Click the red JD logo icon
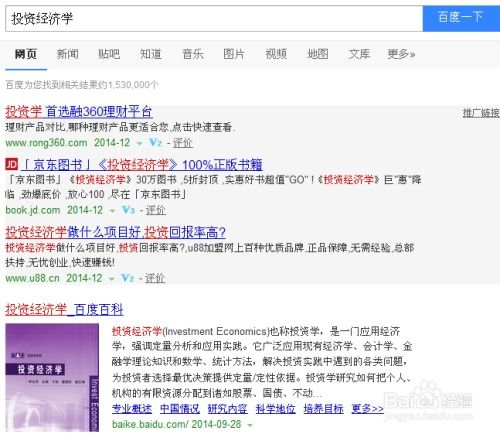Image resolution: width=500 pixels, height=434 pixels. (12, 164)
